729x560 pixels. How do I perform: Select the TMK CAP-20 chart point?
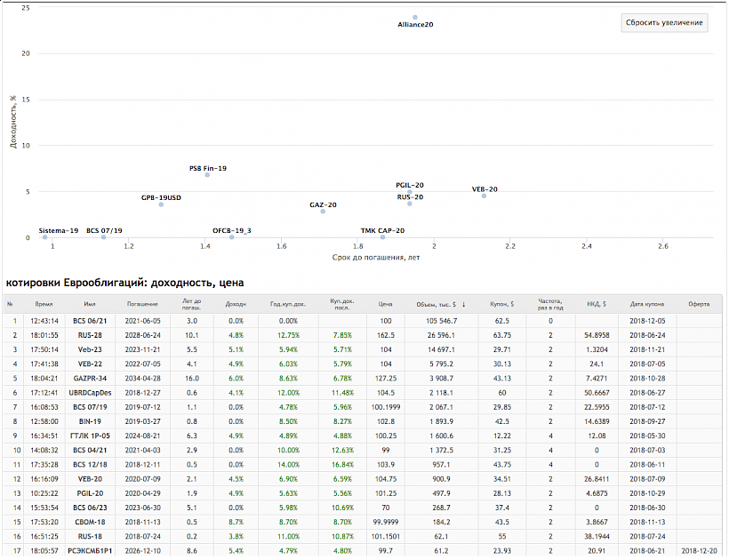(x=382, y=237)
